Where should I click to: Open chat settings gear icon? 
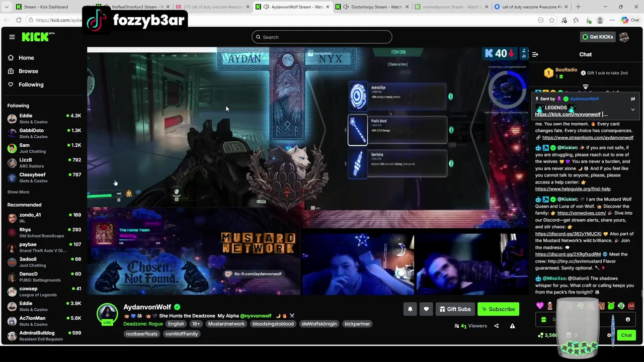tap(609, 335)
